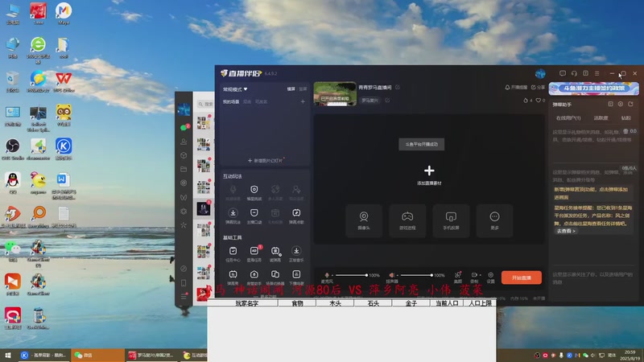Screen dimensions: 644x362
Task: Adjust the microphone volume slider
Action: (x=351, y=275)
